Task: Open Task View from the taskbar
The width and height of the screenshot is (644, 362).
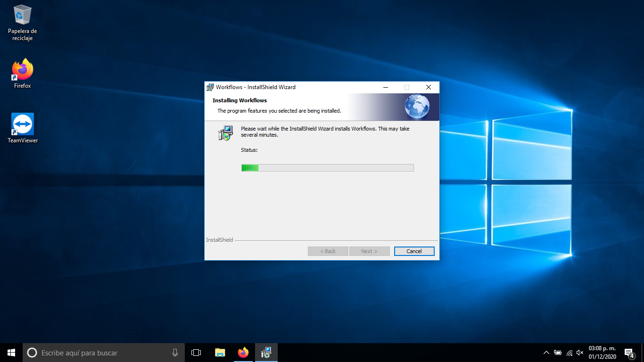Action: coord(196,353)
